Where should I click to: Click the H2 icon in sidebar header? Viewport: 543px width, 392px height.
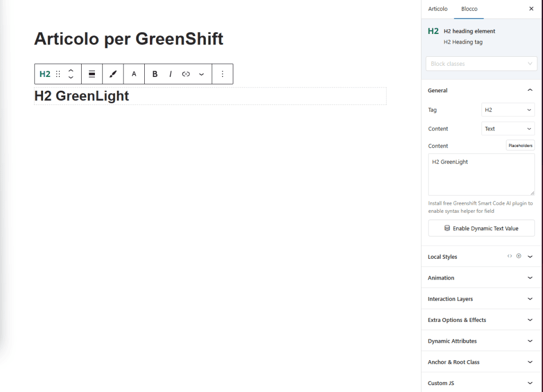pos(433,31)
